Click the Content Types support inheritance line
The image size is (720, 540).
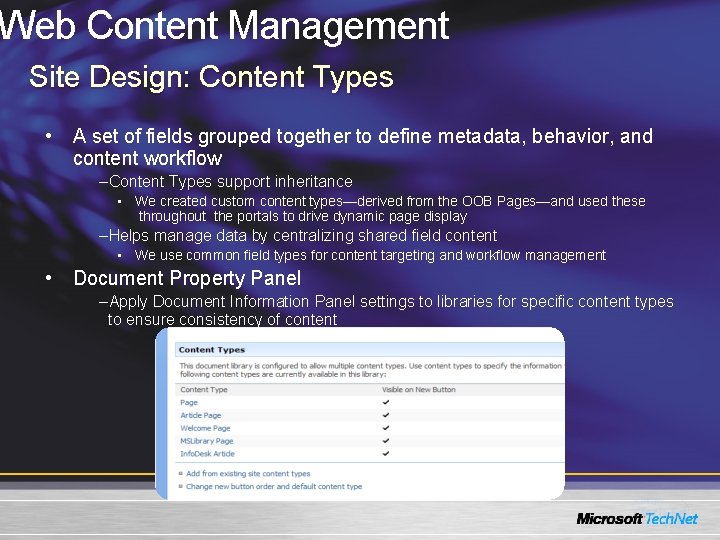tap(226, 182)
